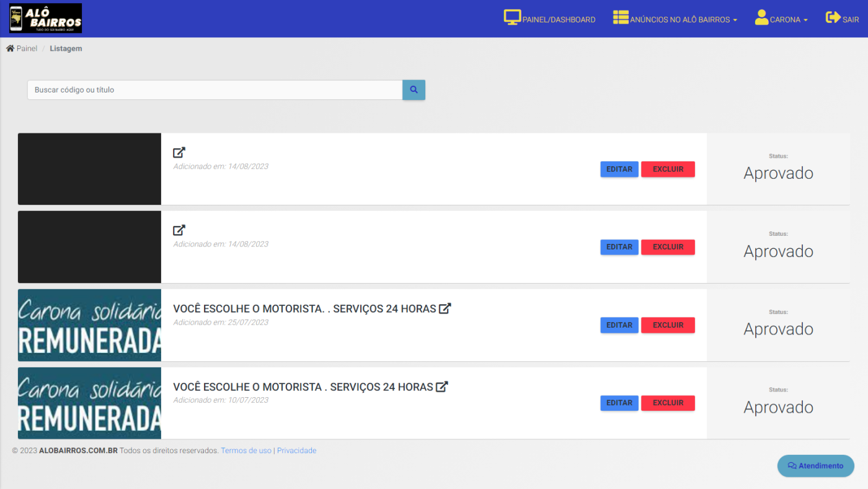Click the home icon in breadcrumb
The image size is (868, 489).
(x=11, y=48)
